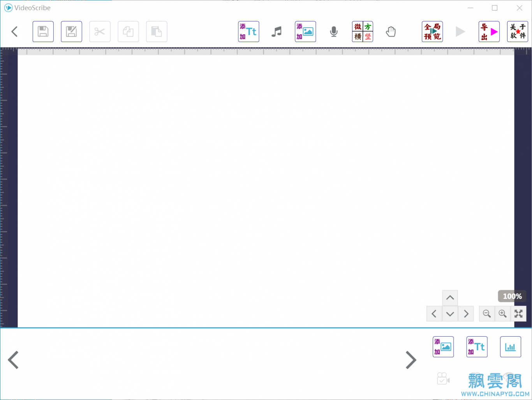
Task: Click the 全局预览 preview button
Action: pos(432,32)
